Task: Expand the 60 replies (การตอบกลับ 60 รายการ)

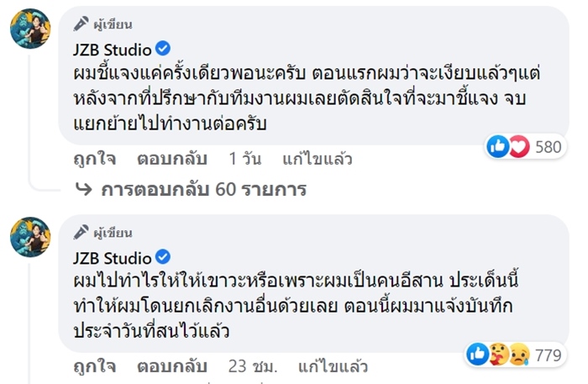Action: [x=203, y=189]
